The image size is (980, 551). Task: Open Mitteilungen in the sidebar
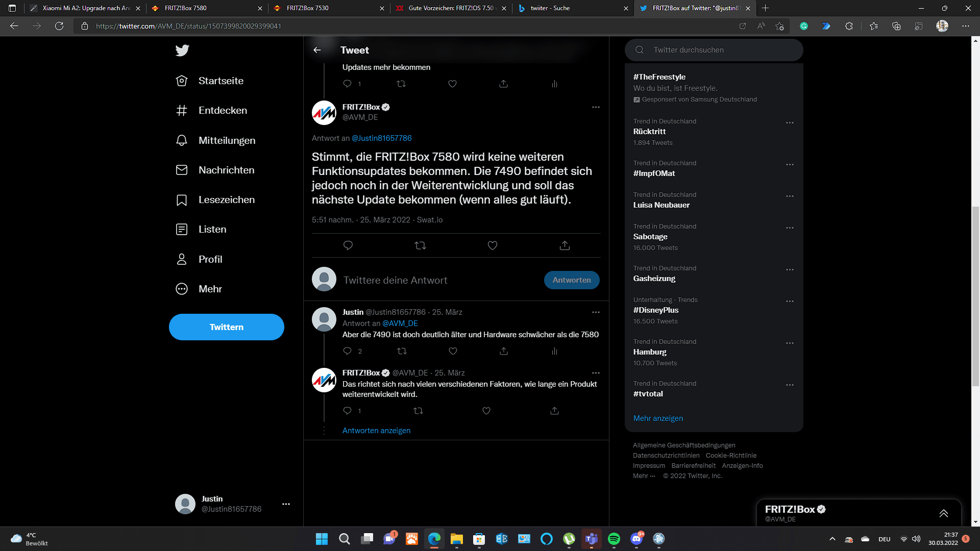216,140
